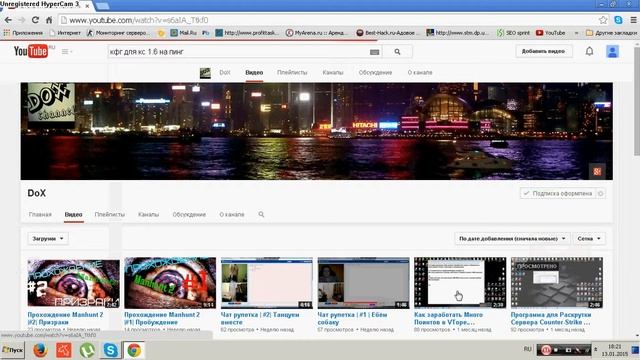Image resolution: width=640 pixels, height=360 pixels.
Task: Open Firefox from taskbar
Action: coord(40,350)
